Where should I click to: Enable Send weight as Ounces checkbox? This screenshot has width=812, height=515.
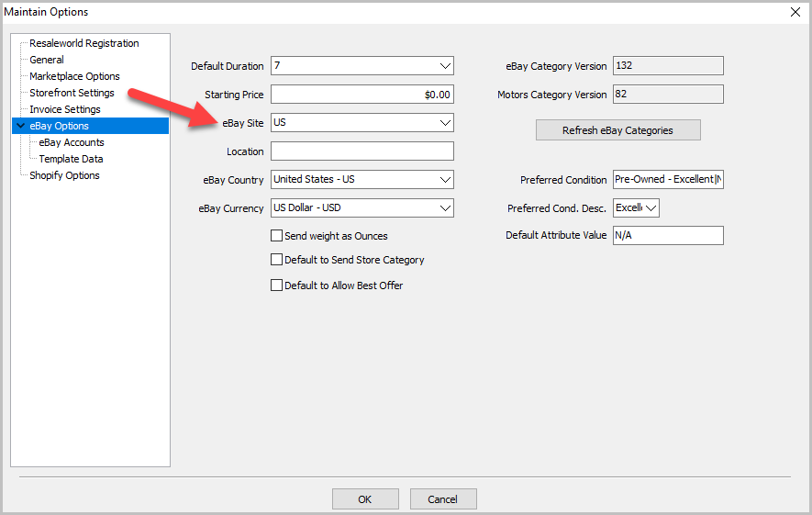click(276, 236)
